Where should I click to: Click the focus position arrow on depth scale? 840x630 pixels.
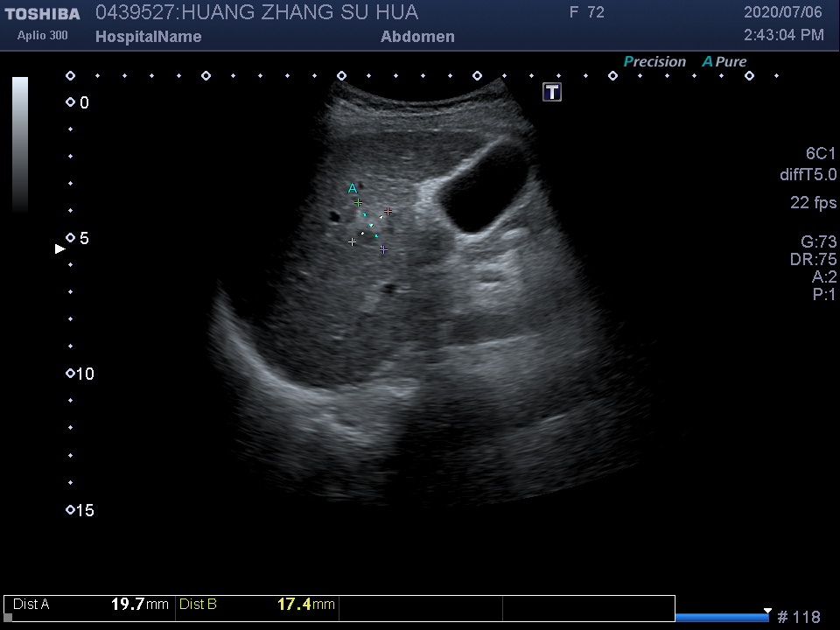(x=60, y=248)
